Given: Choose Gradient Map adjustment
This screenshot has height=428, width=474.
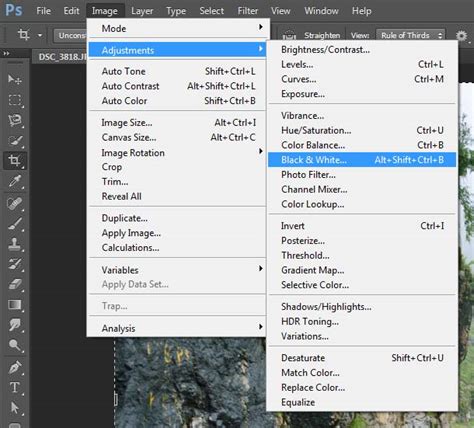Looking at the screenshot, I should click(x=362, y=270).
